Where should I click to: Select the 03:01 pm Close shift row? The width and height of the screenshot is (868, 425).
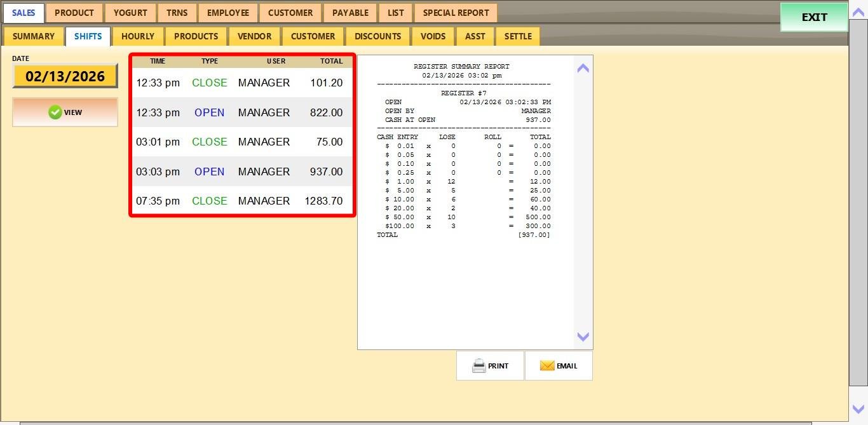tap(241, 142)
